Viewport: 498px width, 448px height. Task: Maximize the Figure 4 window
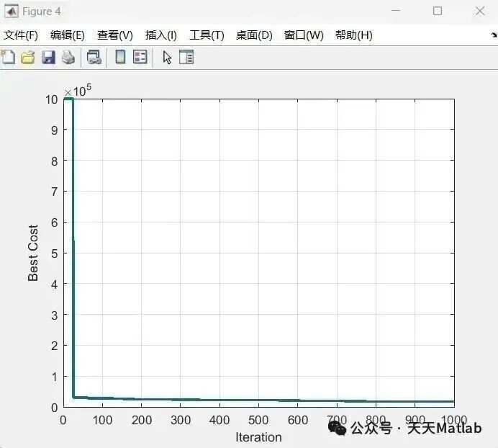tap(438, 11)
